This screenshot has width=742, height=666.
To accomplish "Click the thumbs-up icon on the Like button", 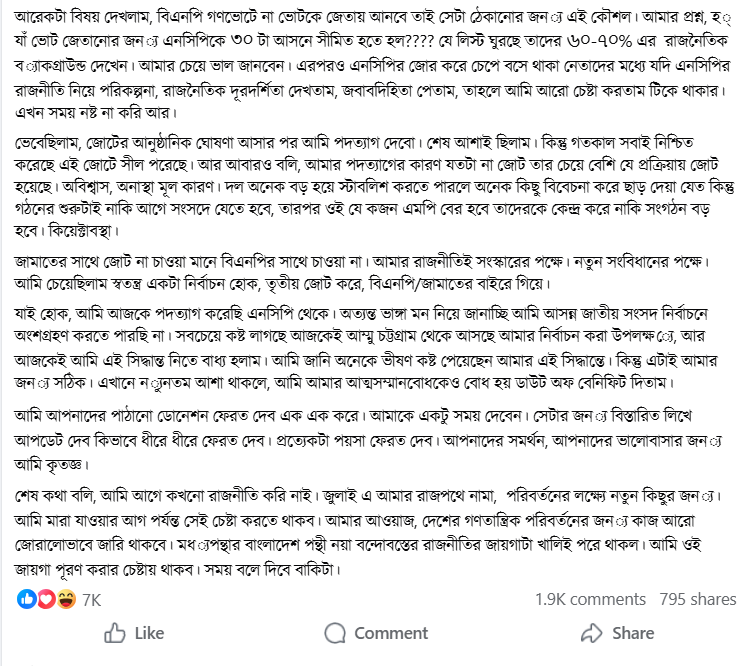I will [x=115, y=633].
